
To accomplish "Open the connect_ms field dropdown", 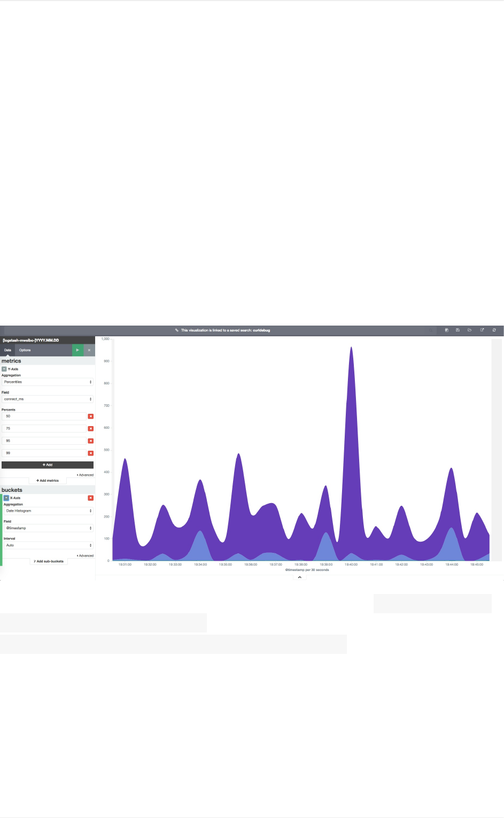I will coord(48,399).
